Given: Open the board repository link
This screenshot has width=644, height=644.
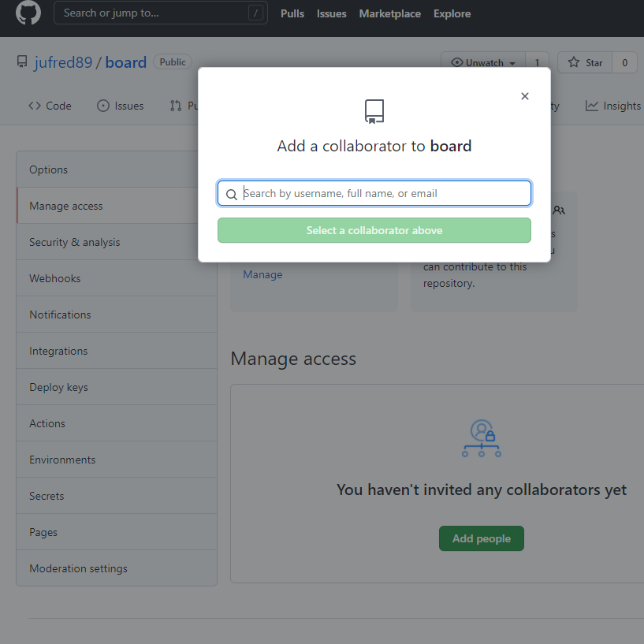Looking at the screenshot, I should [x=125, y=62].
